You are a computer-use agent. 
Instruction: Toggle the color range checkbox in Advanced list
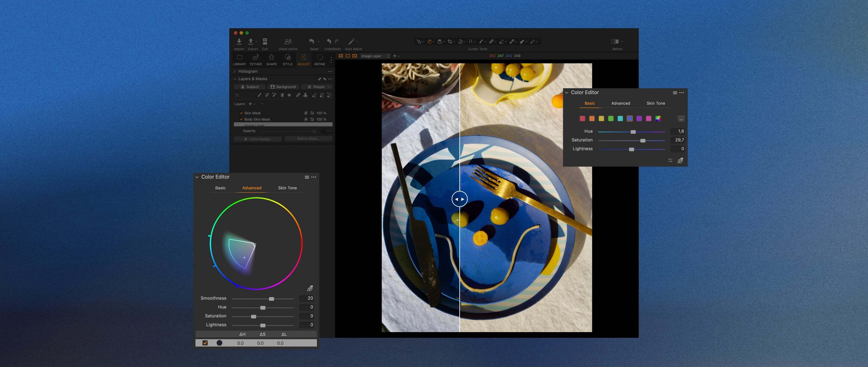(x=205, y=343)
